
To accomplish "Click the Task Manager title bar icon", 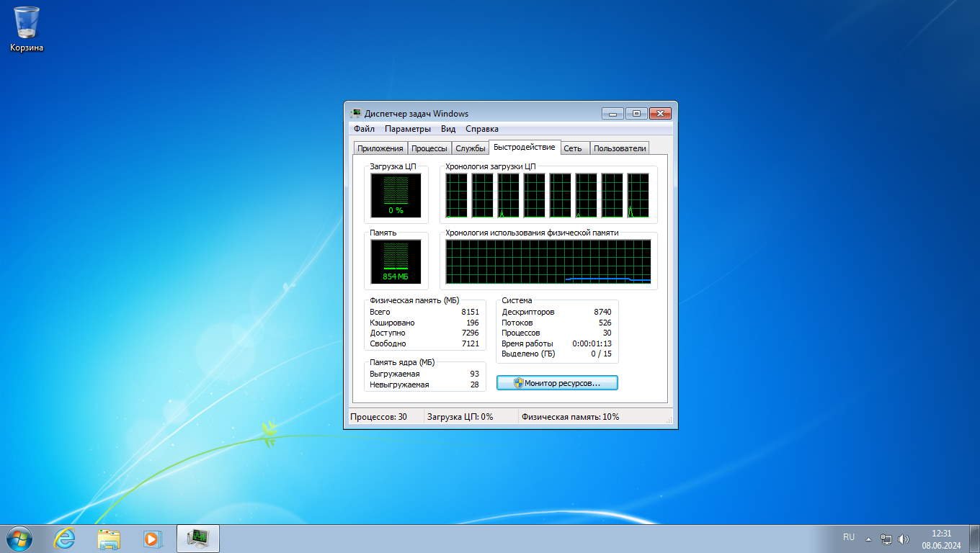I will 356,114.
